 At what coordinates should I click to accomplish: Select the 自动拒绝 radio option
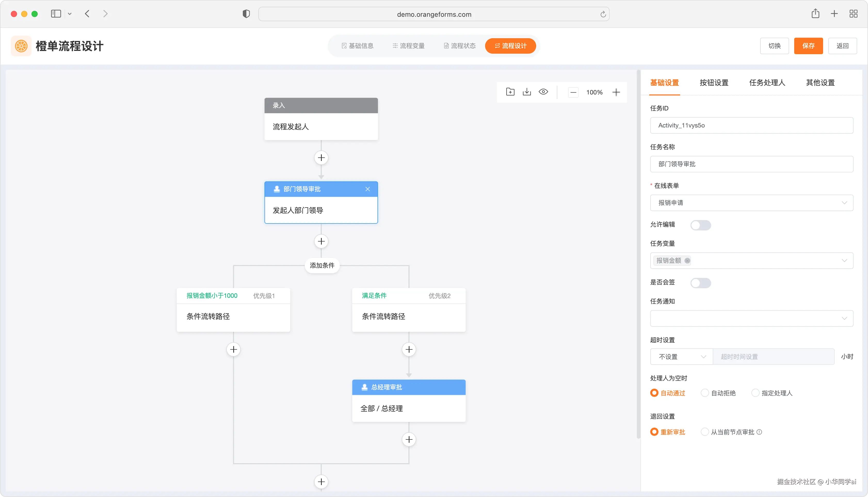[704, 393]
